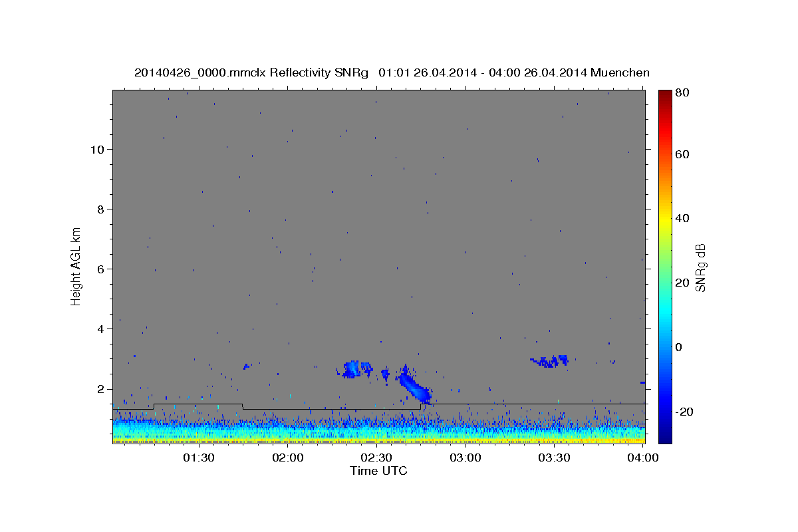This screenshot has width=798, height=532.
Task: Click the 03:00 time tick label
Action: pos(465,458)
